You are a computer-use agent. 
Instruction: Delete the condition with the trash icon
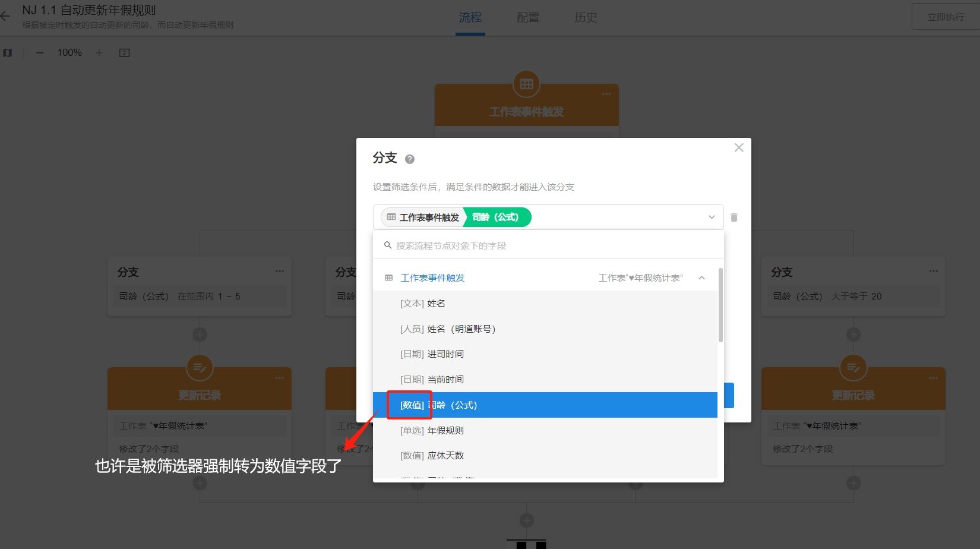coord(734,217)
